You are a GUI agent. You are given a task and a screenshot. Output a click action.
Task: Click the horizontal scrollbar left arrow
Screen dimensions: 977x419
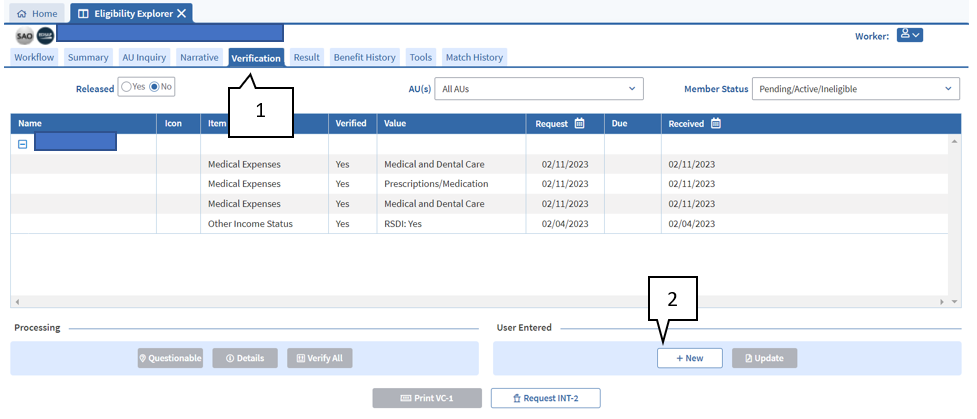[x=17, y=302]
